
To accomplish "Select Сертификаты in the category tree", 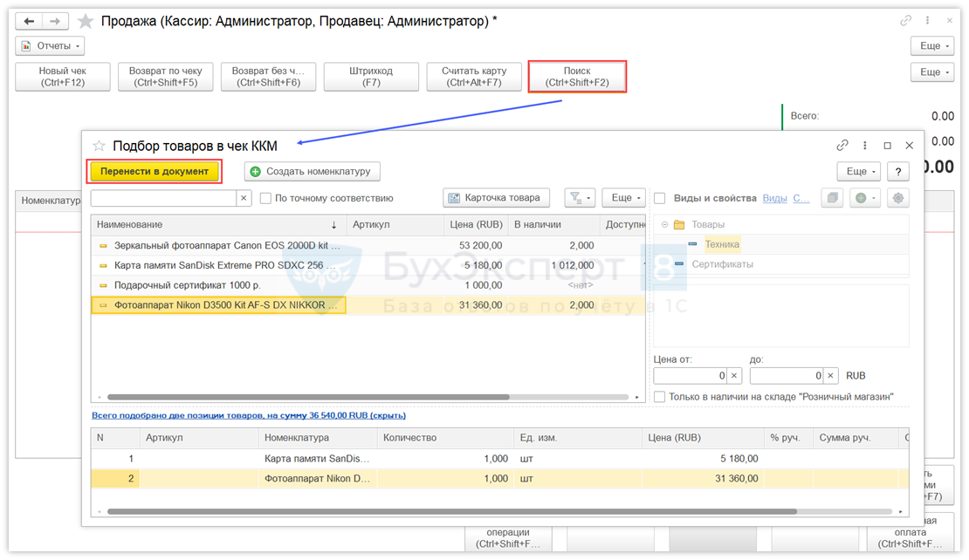I will [x=722, y=264].
